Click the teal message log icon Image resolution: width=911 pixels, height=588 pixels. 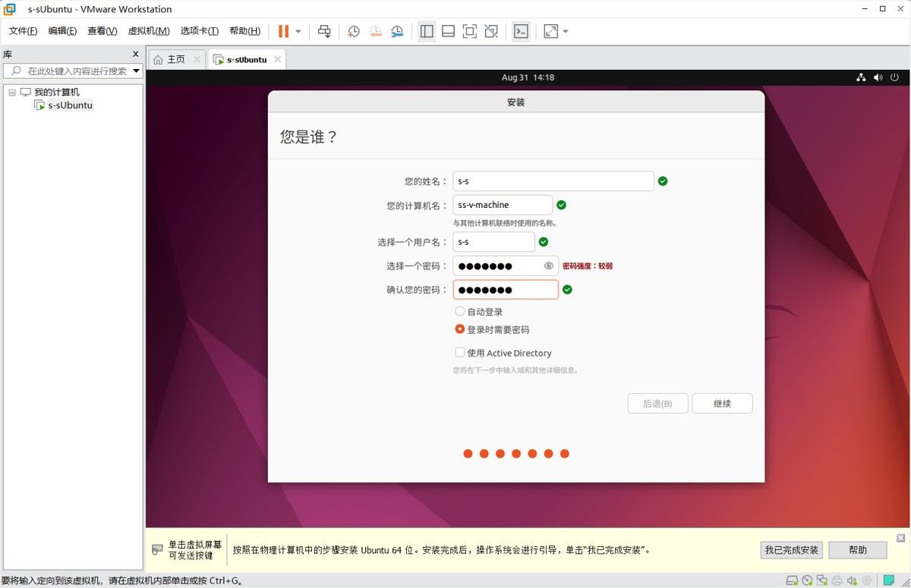889,581
